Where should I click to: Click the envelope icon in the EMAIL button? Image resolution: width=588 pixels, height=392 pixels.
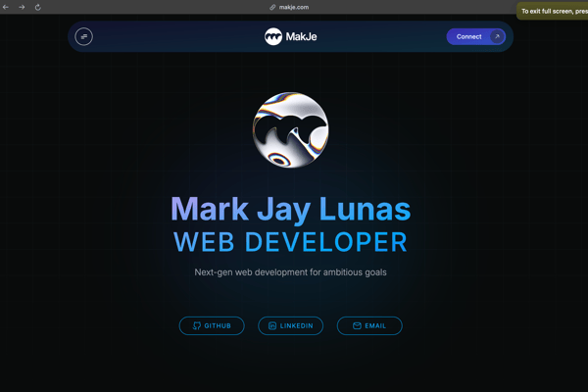point(357,325)
